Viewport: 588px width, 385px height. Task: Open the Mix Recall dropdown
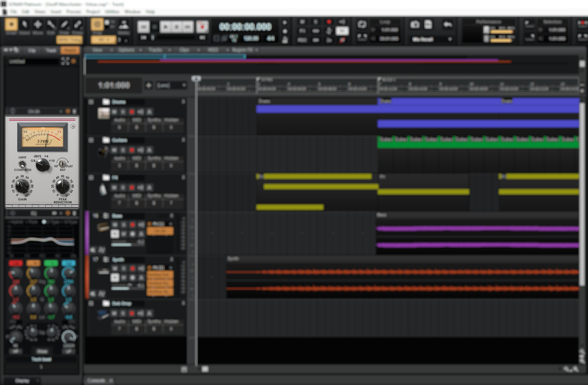(x=450, y=39)
